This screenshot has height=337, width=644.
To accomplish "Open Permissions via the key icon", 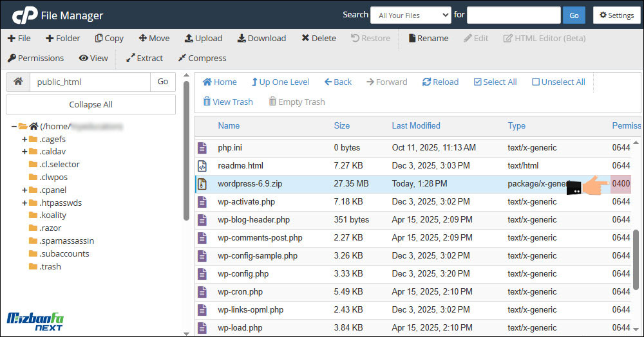I will [12, 58].
